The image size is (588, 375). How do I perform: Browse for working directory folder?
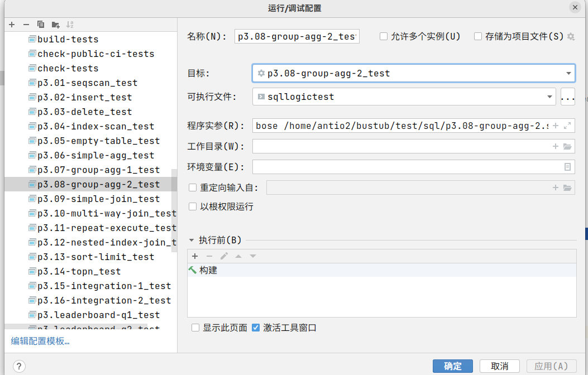pos(567,146)
